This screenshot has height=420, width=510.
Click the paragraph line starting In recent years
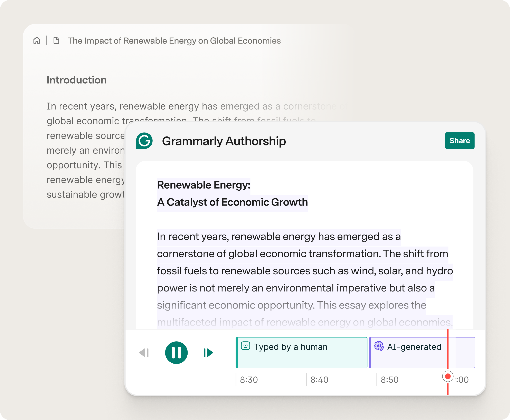(x=279, y=236)
